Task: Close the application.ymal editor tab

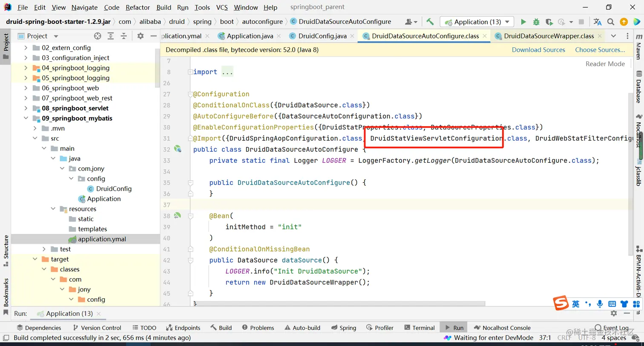Action: tap(207, 36)
